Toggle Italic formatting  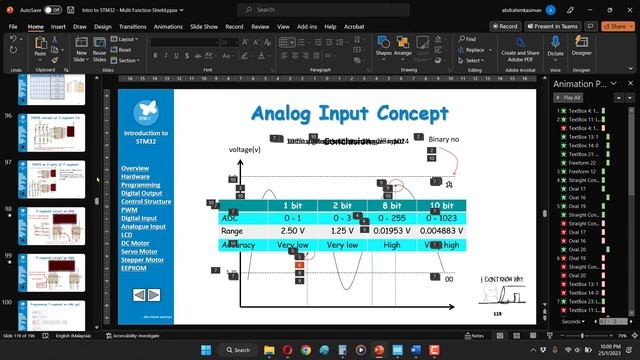[166, 56]
